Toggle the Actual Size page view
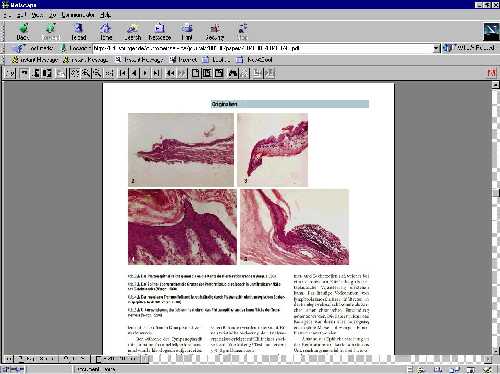The height and width of the screenshot is (374, 500). pos(196,73)
